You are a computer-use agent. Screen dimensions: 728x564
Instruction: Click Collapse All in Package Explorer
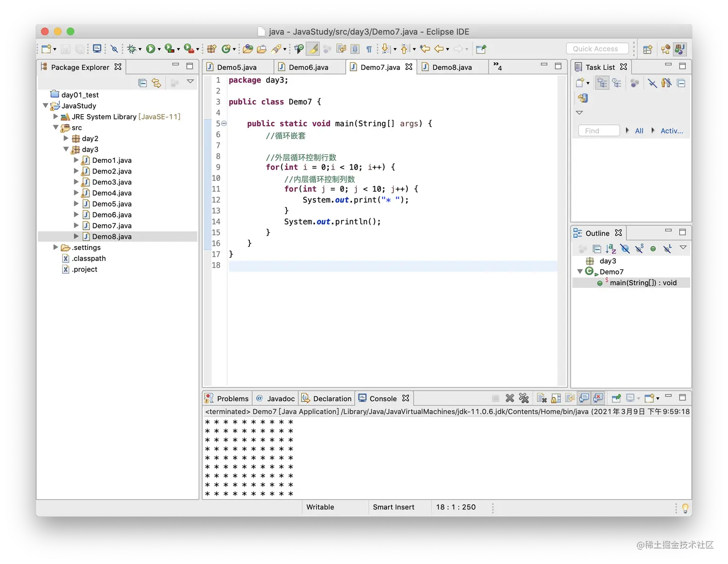pyautogui.click(x=143, y=83)
